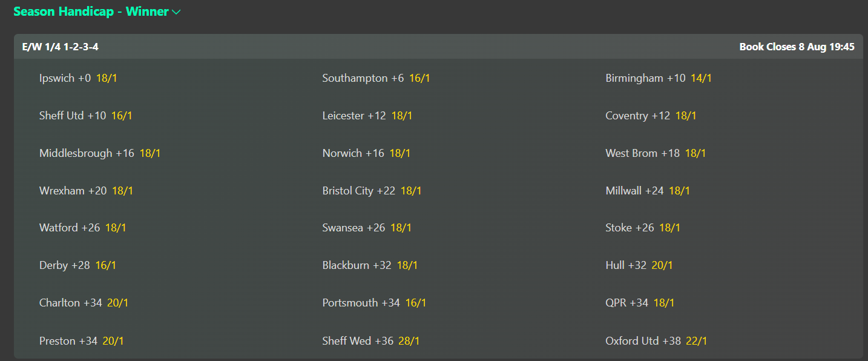Bet on Southampton +6 at 16/1

(x=376, y=78)
